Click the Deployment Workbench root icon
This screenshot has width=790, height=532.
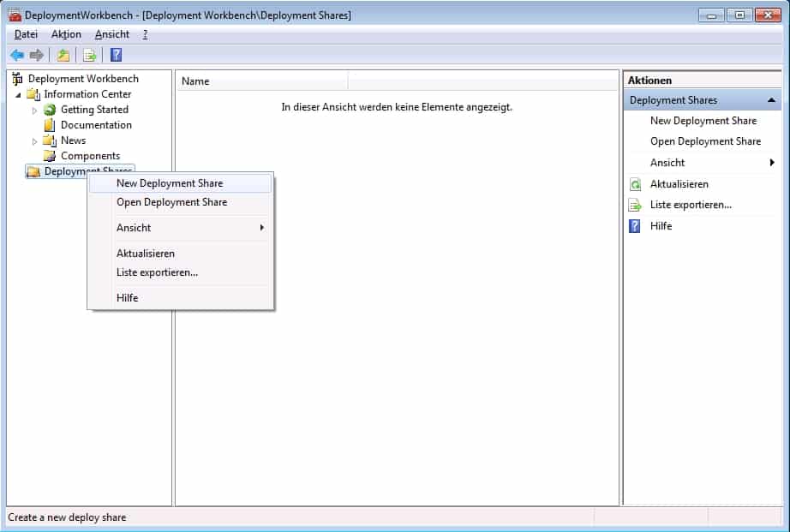click(x=17, y=79)
